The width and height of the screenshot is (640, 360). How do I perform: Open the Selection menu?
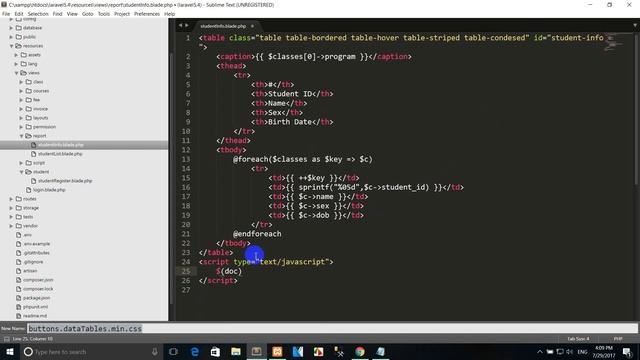[38, 14]
